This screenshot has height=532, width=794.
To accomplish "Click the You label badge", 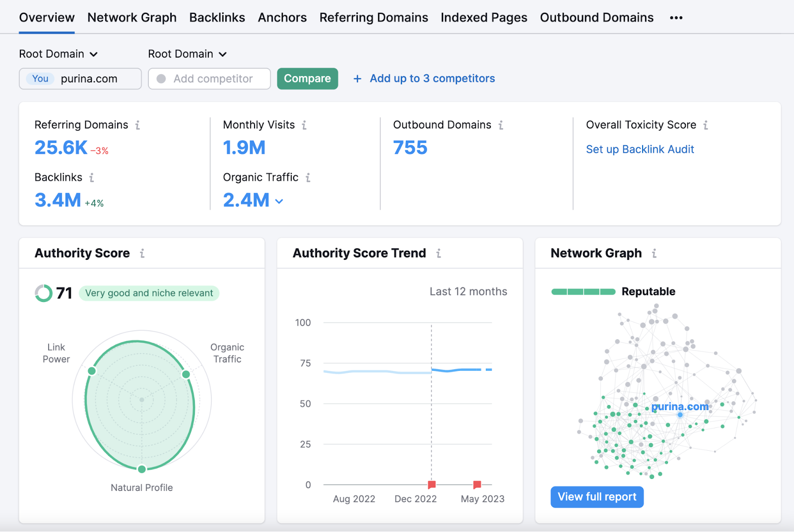I will 40,79.
